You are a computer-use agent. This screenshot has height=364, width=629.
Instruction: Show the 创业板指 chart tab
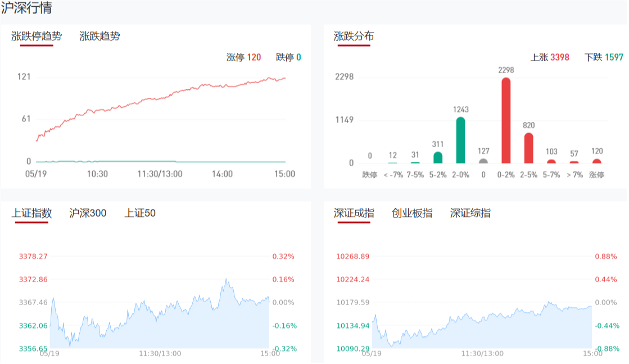click(x=412, y=213)
